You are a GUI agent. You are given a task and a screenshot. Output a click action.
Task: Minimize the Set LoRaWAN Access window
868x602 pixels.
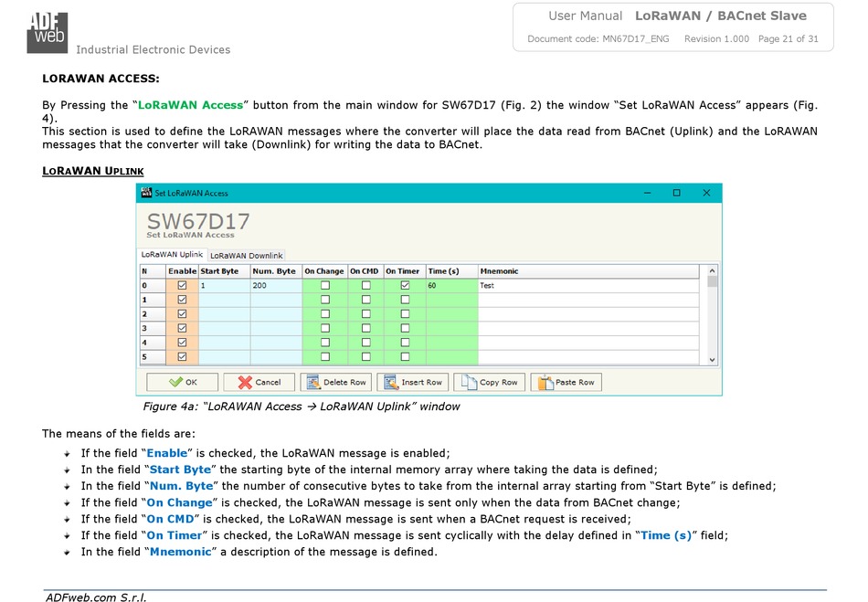pyautogui.click(x=647, y=193)
